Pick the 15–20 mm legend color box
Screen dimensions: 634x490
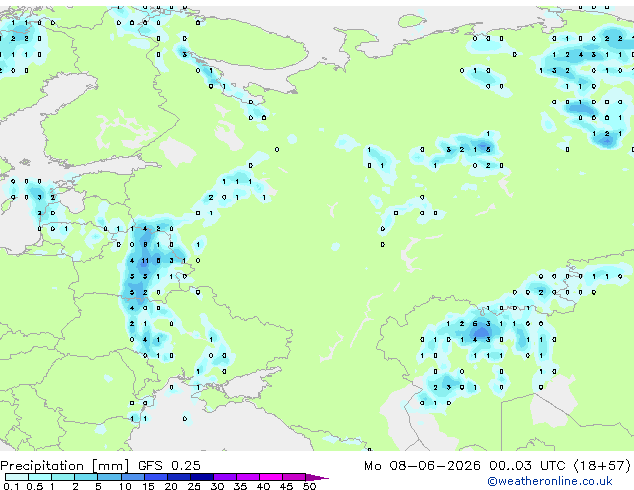click(155, 477)
